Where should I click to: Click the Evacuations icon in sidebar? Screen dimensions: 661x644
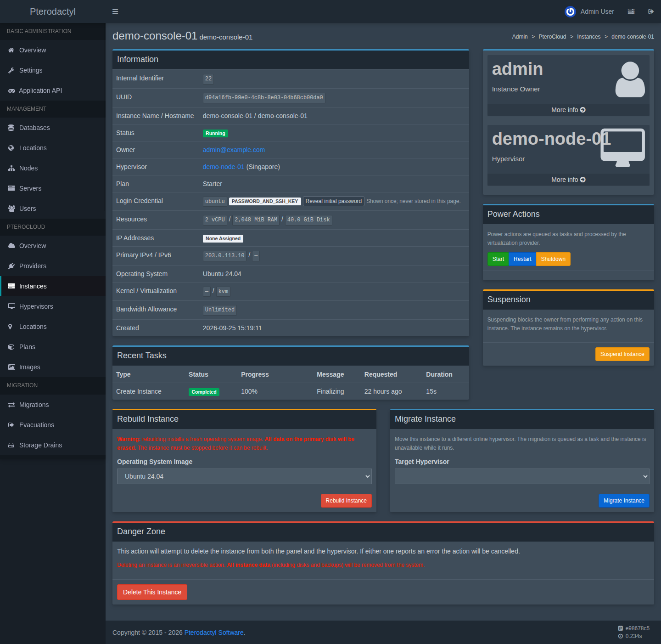click(11, 425)
